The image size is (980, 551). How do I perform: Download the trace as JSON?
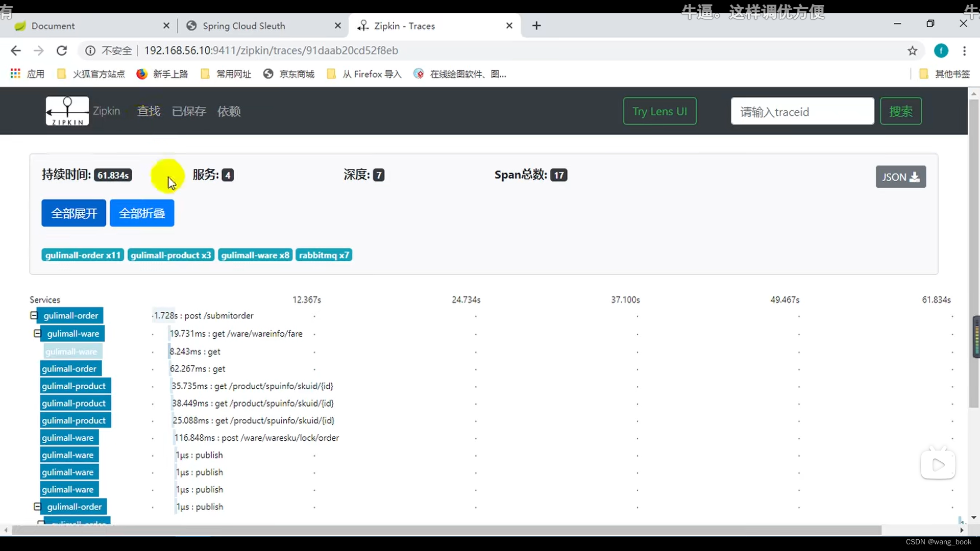901,177
